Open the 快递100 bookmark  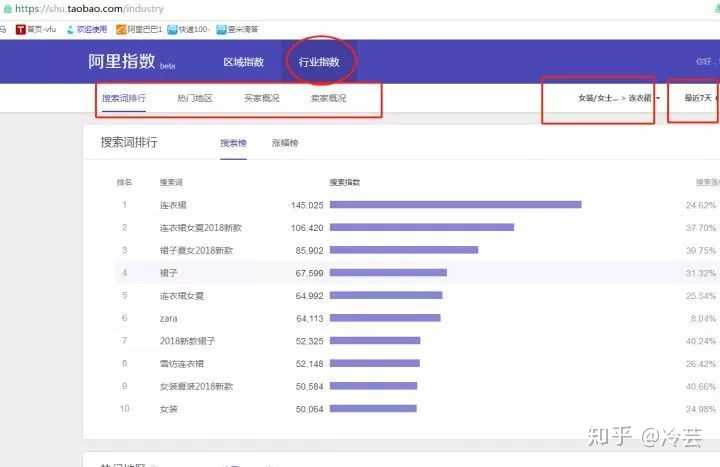tap(189, 29)
